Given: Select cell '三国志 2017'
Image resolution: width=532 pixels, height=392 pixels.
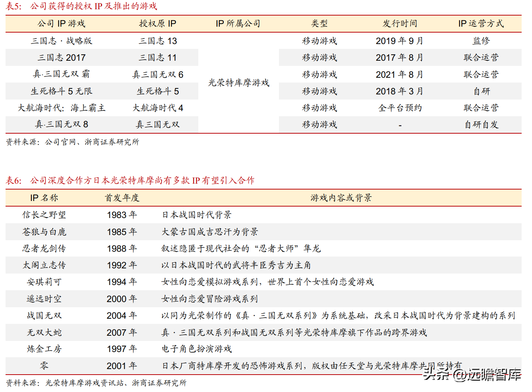Looking at the screenshot, I should pos(61,57).
